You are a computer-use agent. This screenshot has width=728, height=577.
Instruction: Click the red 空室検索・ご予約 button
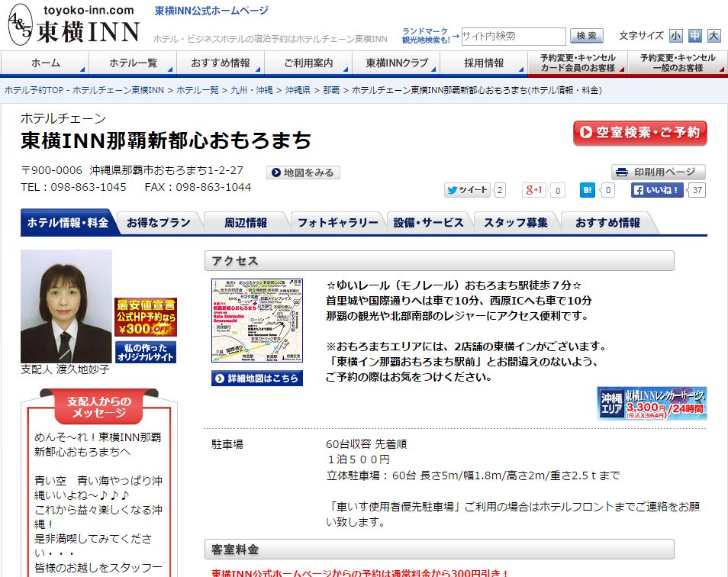(639, 133)
